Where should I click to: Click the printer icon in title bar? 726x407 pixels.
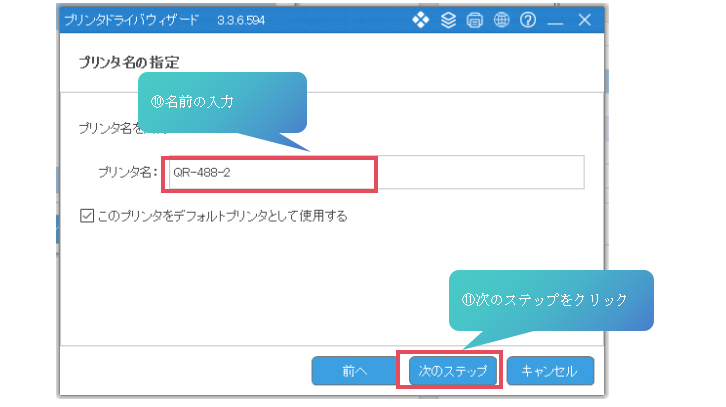pos(475,20)
